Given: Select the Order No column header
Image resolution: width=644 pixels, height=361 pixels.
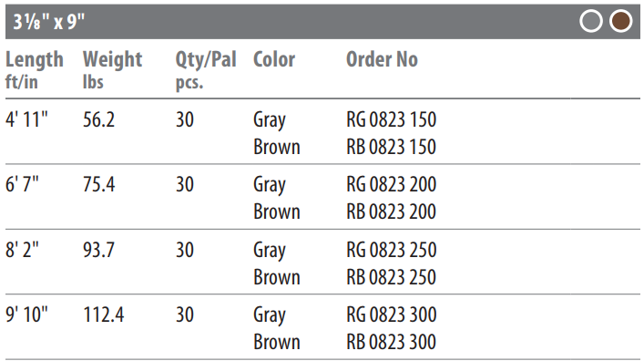Looking at the screenshot, I should tap(382, 59).
